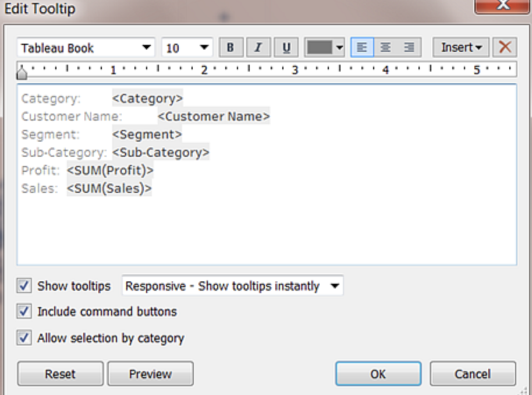
Task: Click the 'Segment:' label text
Action: (x=50, y=135)
